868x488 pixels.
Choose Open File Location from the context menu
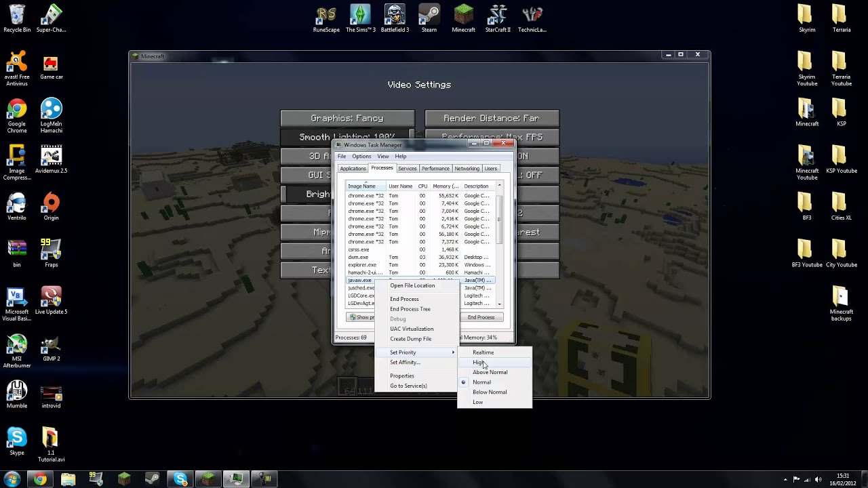[416, 285]
